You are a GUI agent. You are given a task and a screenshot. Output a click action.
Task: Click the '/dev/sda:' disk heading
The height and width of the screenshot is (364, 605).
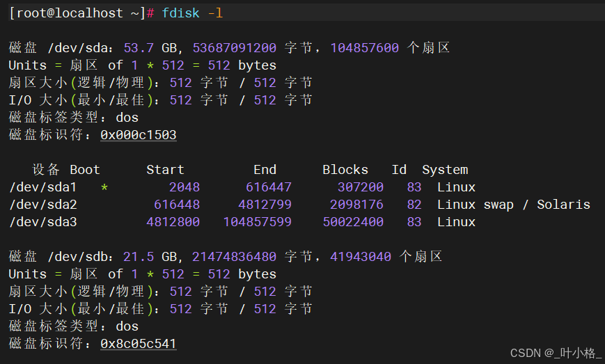(80, 48)
